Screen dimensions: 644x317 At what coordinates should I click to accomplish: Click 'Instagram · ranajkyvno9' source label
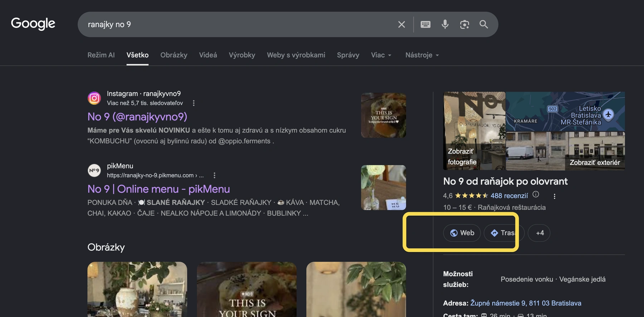[144, 94]
